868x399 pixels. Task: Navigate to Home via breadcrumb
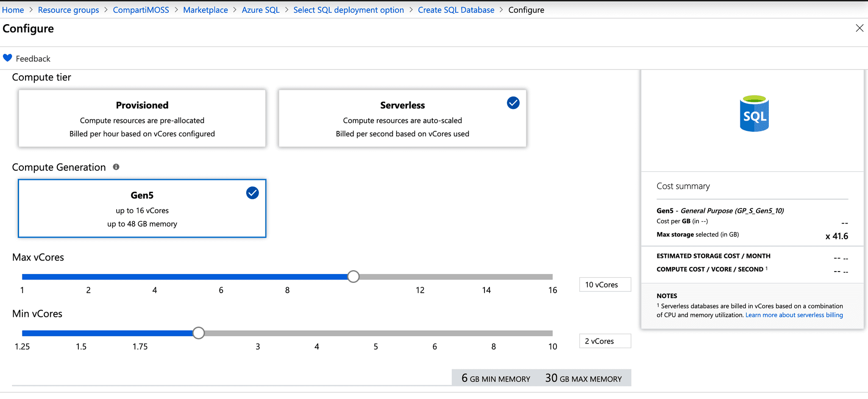[x=13, y=9]
